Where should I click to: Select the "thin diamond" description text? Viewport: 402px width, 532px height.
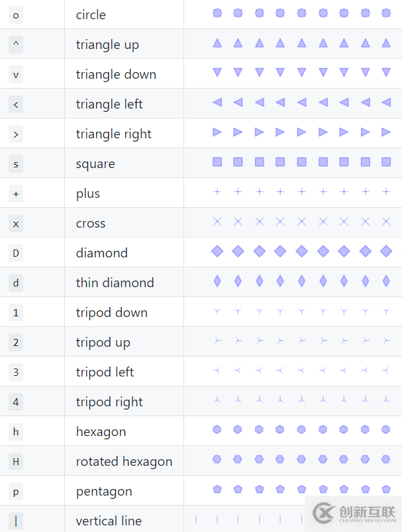pos(115,283)
